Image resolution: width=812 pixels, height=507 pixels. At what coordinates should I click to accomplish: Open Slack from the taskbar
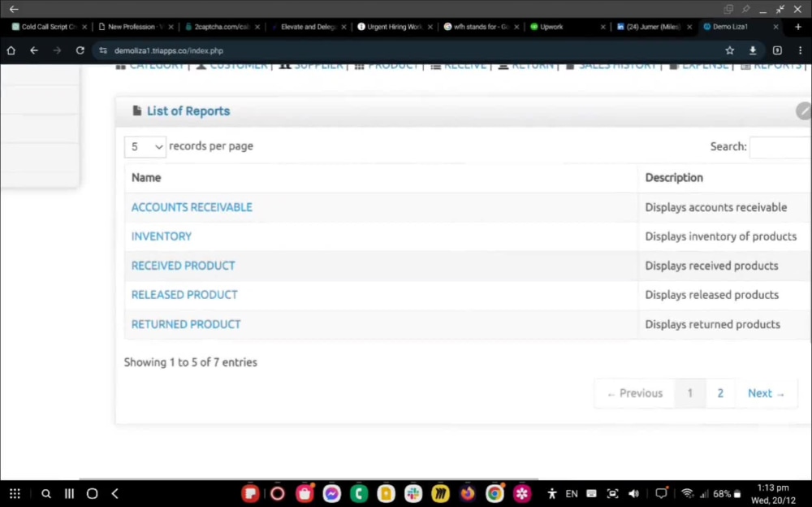pyautogui.click(x=412, y=493)
